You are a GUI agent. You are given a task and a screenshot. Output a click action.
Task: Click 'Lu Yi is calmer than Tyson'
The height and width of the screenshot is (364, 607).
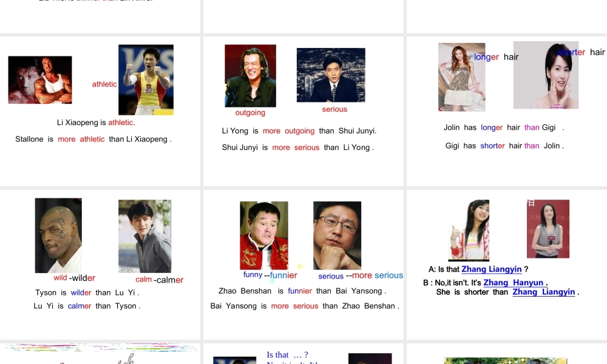point(87,306)
